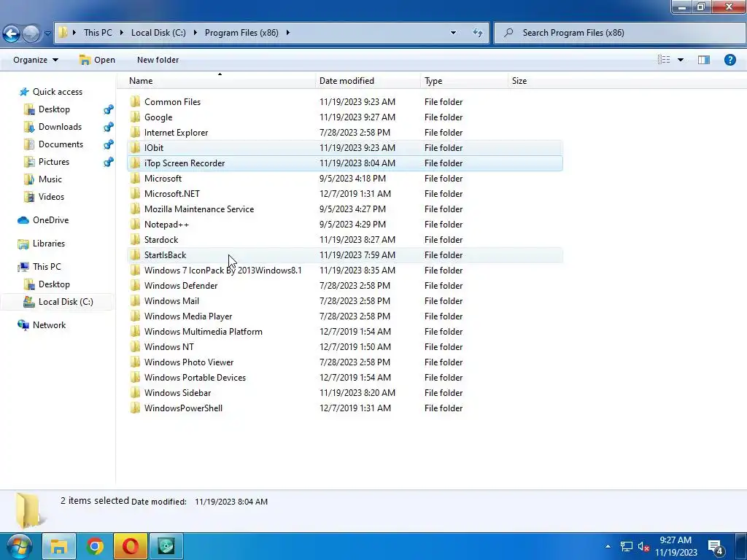The image size is (747, 560).
Task: Open the recent locations dropdown arrow
Action: tap(47, 34)
